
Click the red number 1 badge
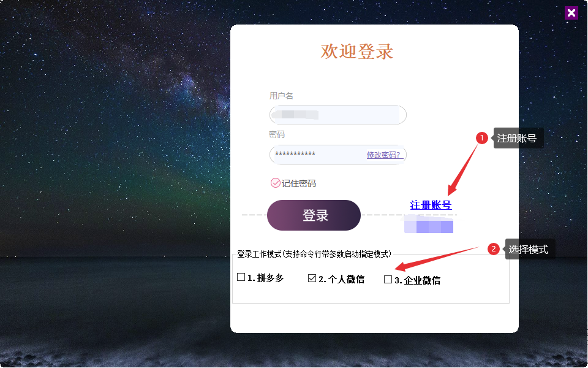pos(482,138)
